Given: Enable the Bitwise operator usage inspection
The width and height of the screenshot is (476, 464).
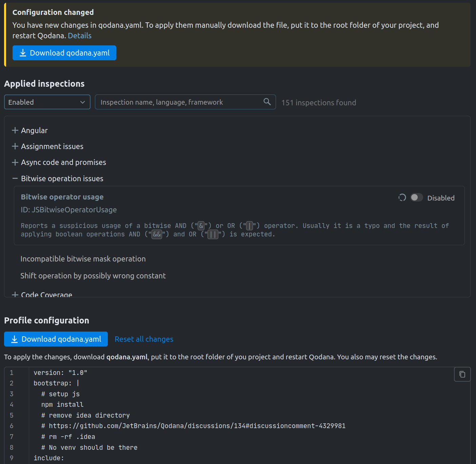Looking at the screenshot, I should [x=416, y=197].
